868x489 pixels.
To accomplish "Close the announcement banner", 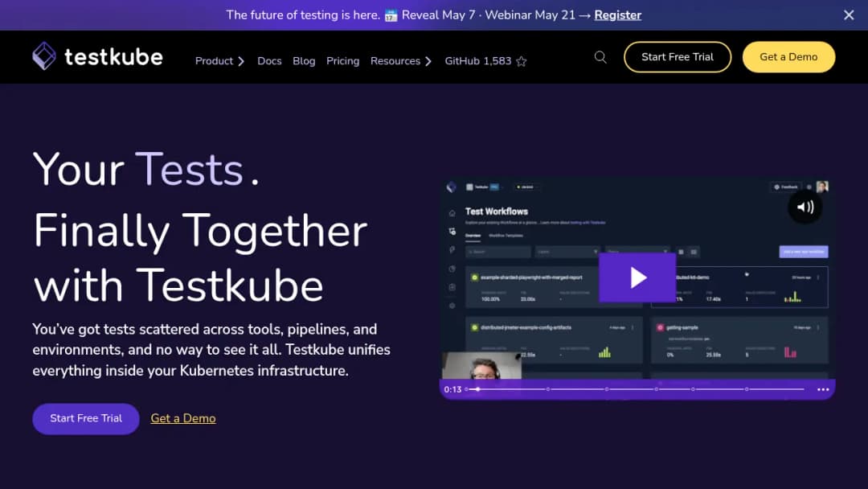I will [x=849, y=15].
